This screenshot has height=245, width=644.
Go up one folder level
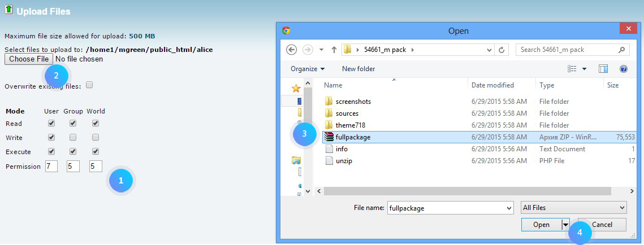click(334, 50)
